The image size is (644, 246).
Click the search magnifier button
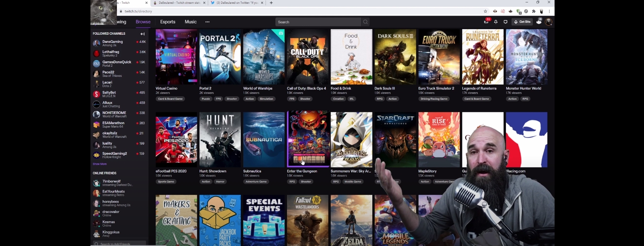pos(366,22)
